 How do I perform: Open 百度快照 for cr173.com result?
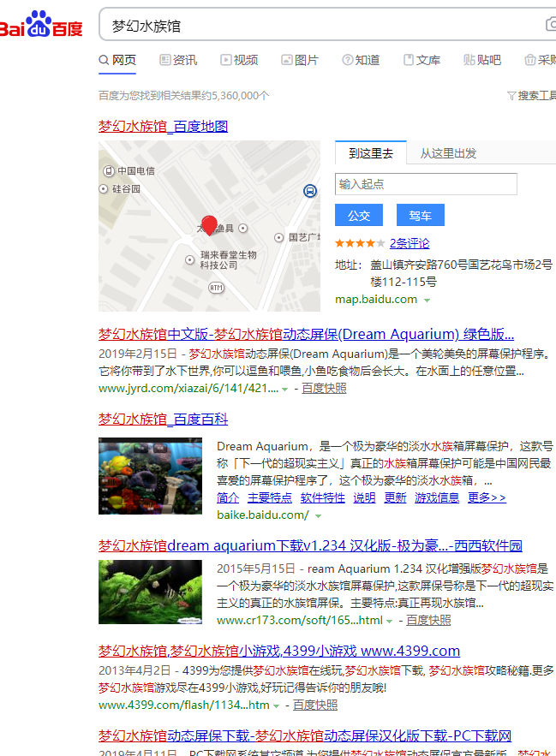pyautogui.click(x=428, y=620)
